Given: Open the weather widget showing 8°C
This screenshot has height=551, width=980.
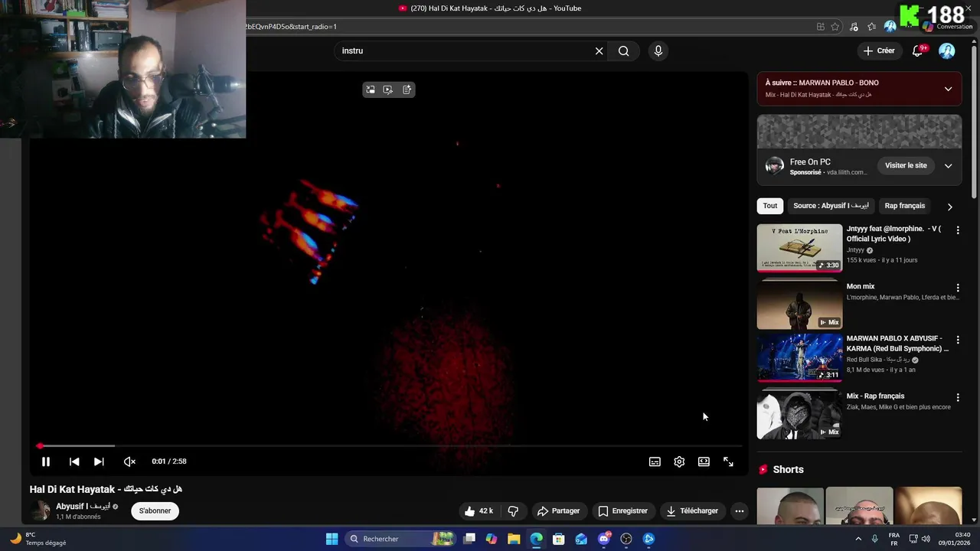Looking at the screenshot, I should tap(38, 539).
